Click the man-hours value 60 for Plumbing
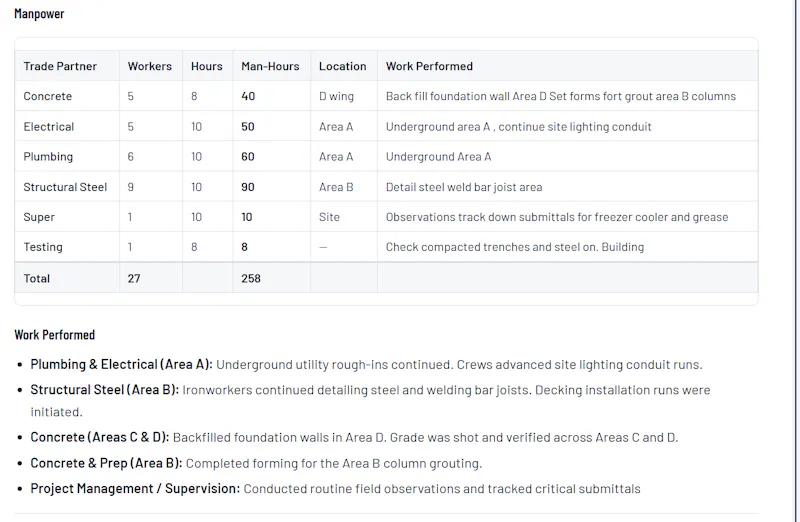Viewport: 800px width, 522px height. [247, 157]
